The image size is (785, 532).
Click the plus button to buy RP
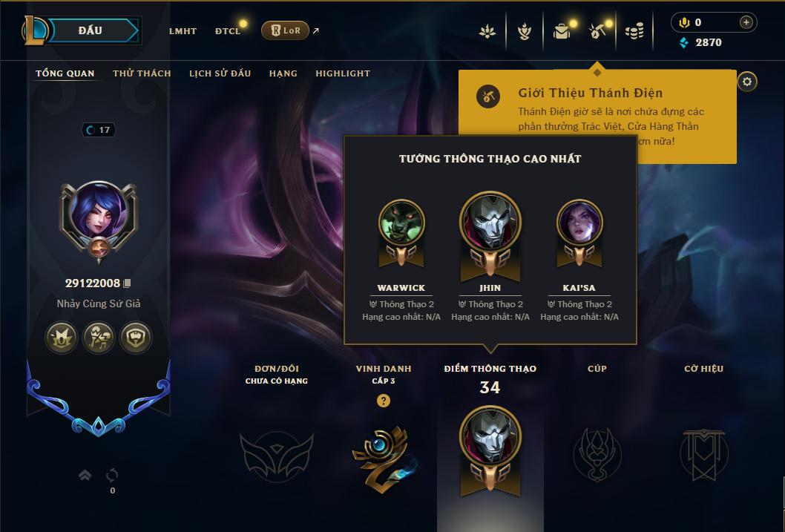(746, 22)
